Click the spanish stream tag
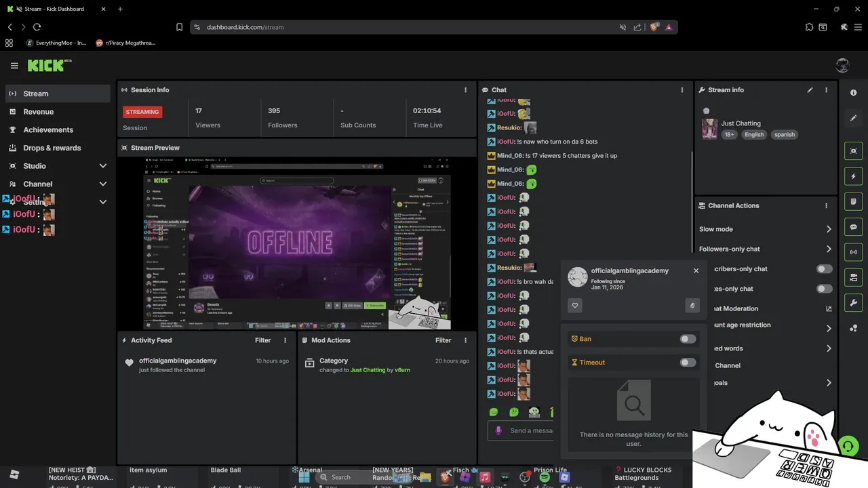This screenshot has width=868, height=488. tap(784, 134)
